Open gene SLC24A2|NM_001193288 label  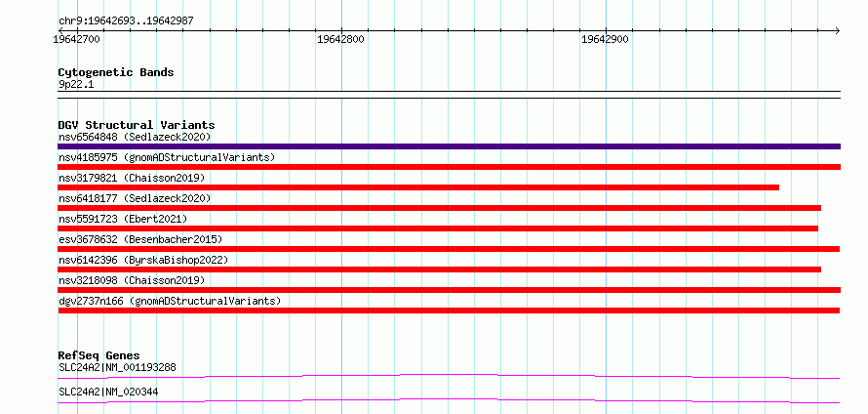117,367
